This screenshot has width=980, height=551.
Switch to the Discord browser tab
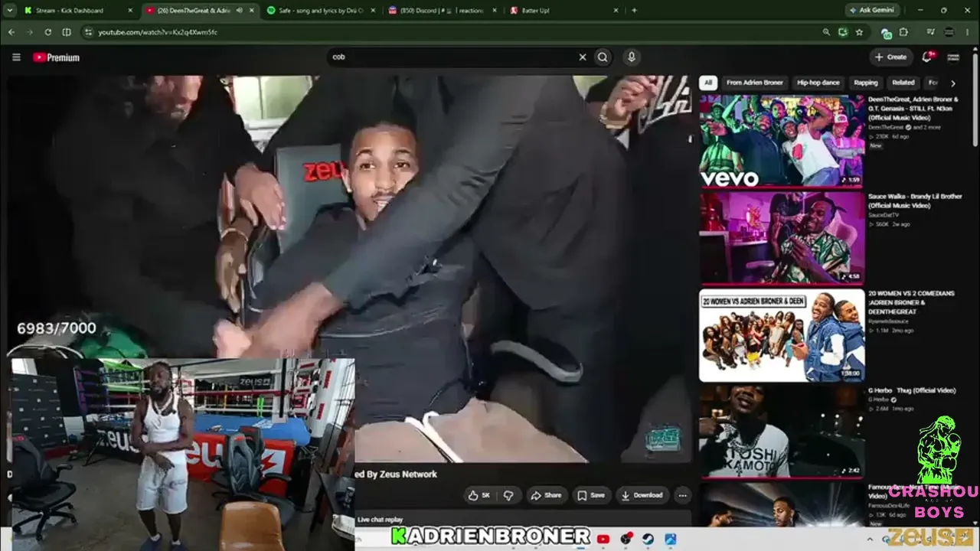(440, 11)
